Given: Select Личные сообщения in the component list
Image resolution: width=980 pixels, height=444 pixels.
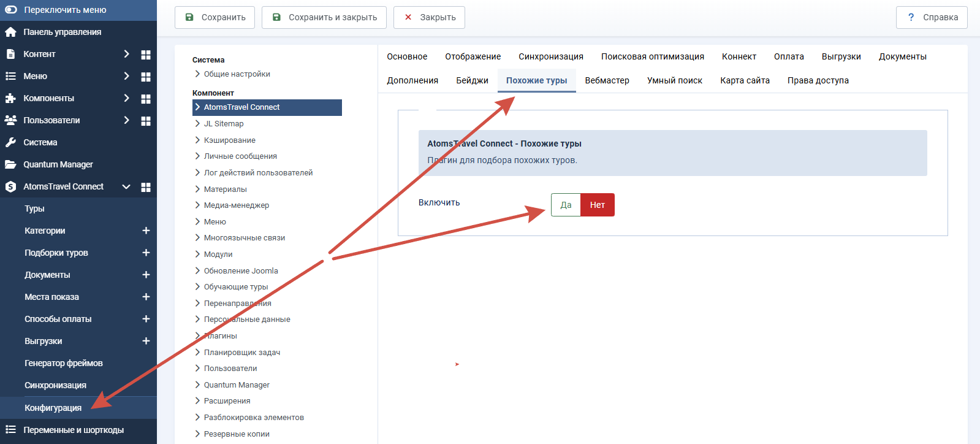Looking at the screenshot, I should pos(240,156).
